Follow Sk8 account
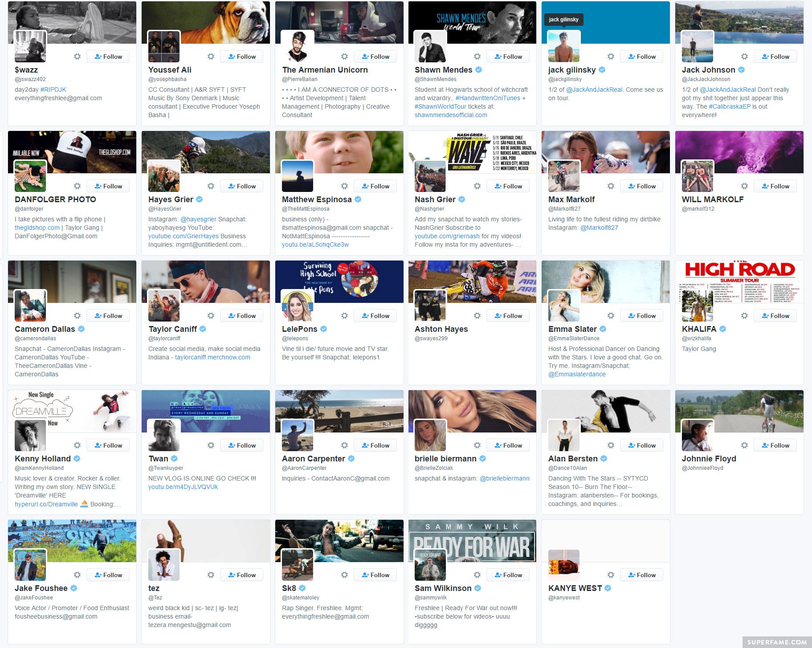 click(x=375, y=575)
